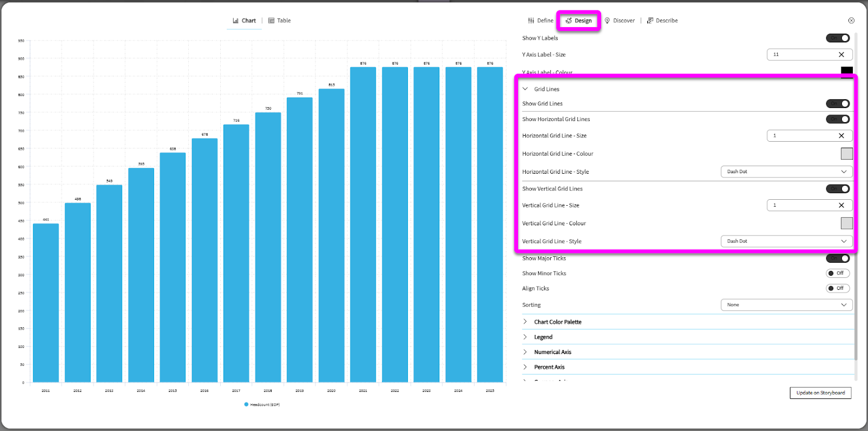Close the chart editor with the X icon

851,21
